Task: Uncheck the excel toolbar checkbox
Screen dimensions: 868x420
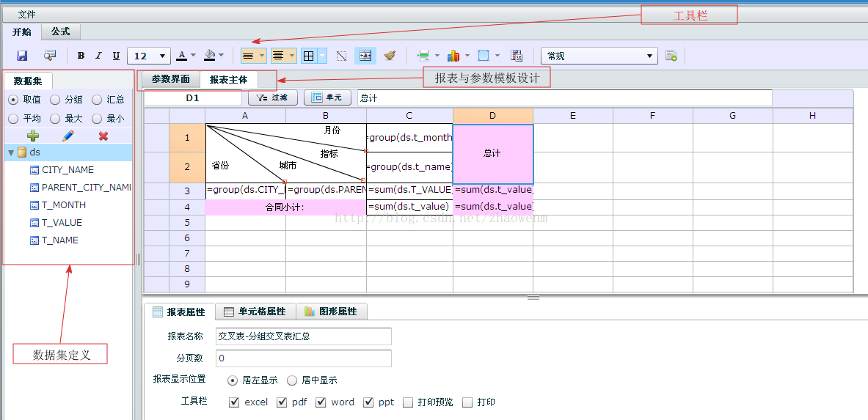Action: (233, 402)
